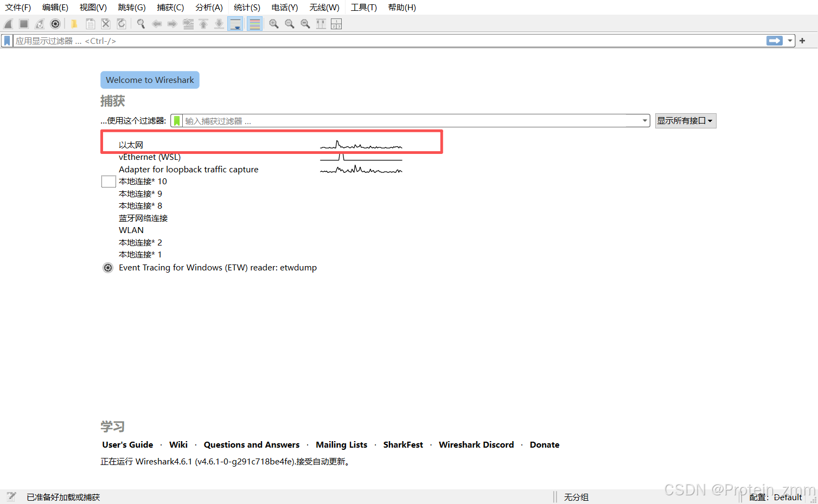Apply display filter arrow button
Viewport: 818px width, 504px height.
(x=775, y=41)
